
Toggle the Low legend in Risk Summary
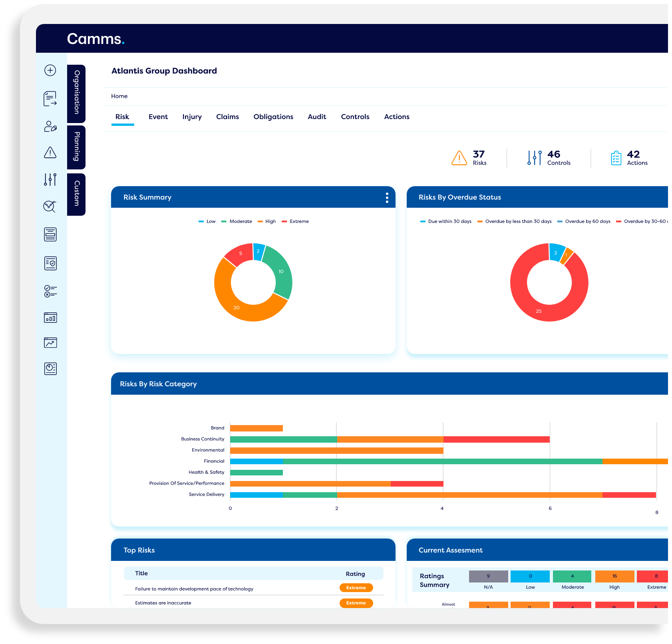point(207,221)
